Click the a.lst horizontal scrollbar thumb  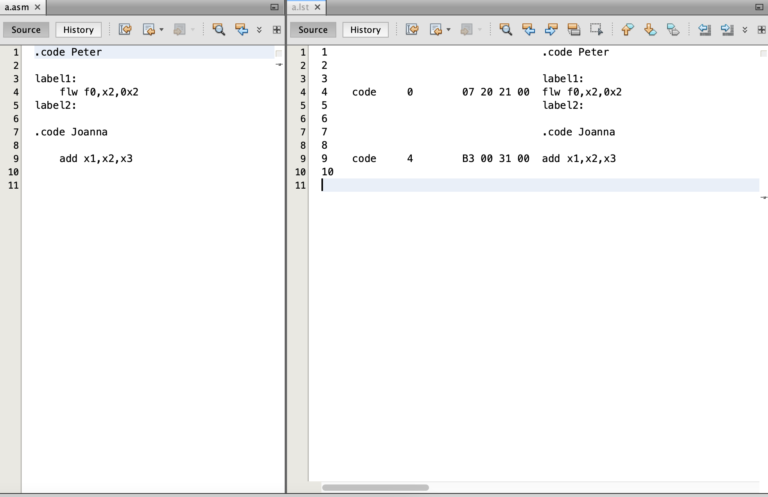[x=375, y=487]
